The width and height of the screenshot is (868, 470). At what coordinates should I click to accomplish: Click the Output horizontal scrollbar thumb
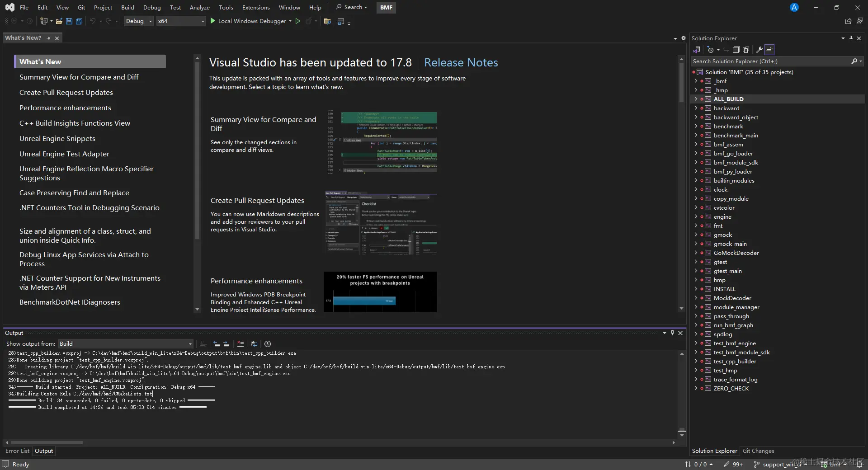(47, 442)
